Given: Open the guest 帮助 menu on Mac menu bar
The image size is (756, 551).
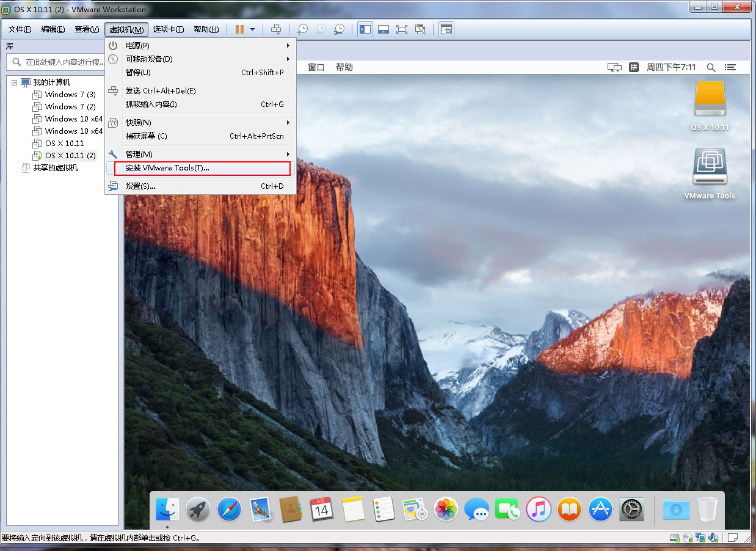Looking at the screenshot, I should pos(344,67).
